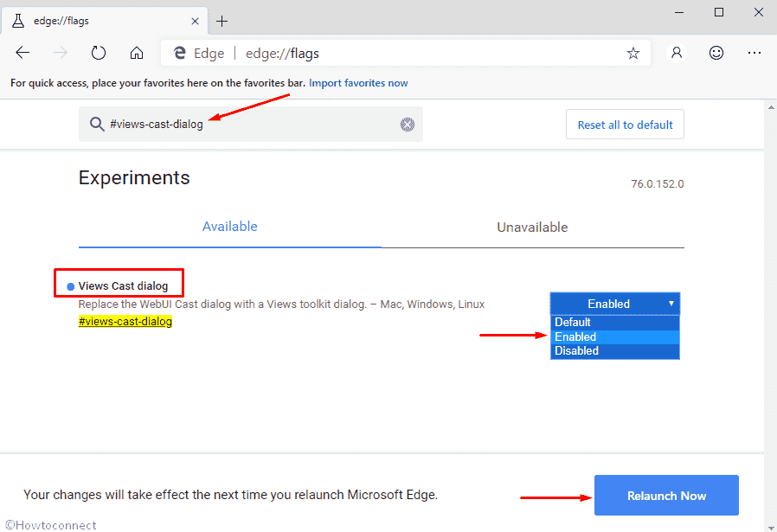The height and width of the screenshot is (532, 777).
Task: Open the Enabled dropdown for Views Cast dialog
Action: [x=615, y=304]
